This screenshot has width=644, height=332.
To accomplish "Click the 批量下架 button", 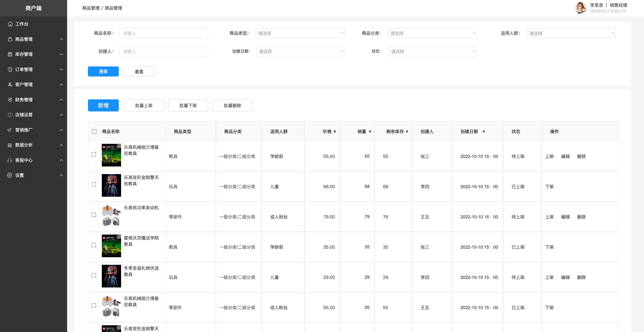I will (188, 106).
